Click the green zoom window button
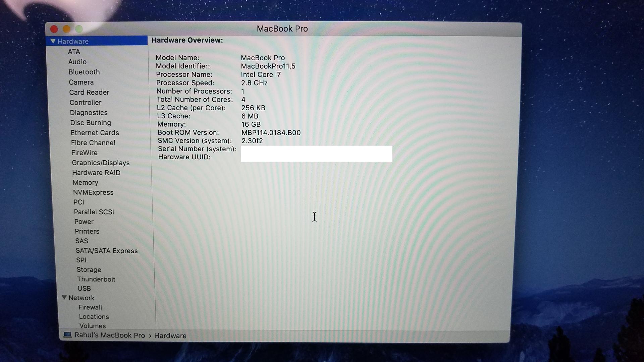 pyautogui.click(x=79, y=29)
